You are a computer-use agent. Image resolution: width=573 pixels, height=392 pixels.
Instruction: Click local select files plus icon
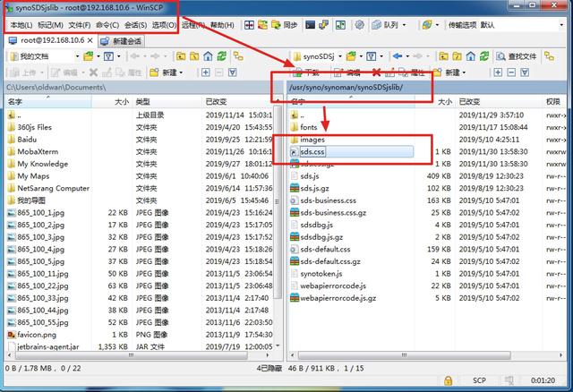[x=205, y=72]
